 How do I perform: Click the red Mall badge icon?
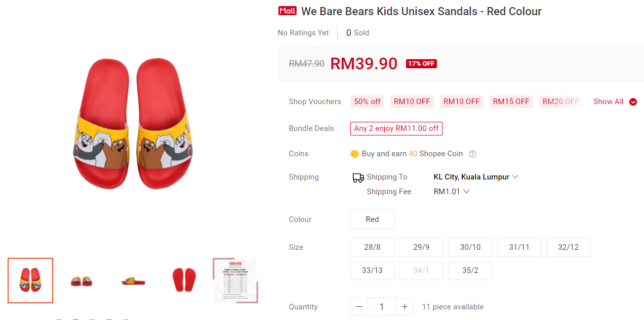[x=287, y=11]
